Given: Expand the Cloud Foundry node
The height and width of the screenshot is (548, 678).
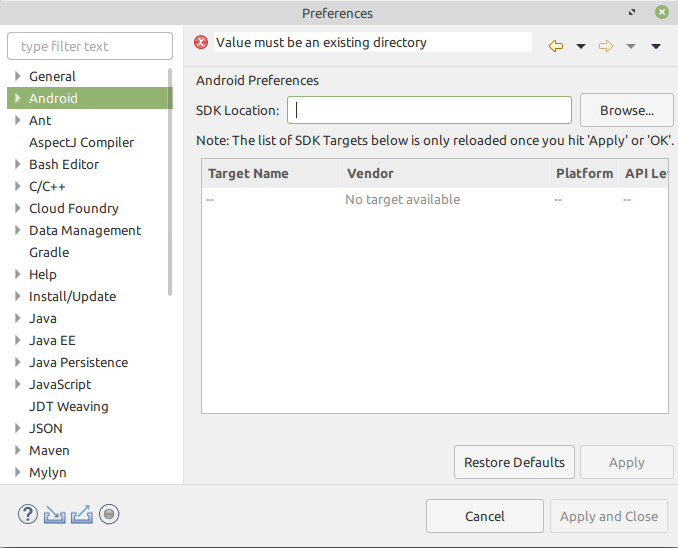Looking at the screenshot, I should coord(17,208).
